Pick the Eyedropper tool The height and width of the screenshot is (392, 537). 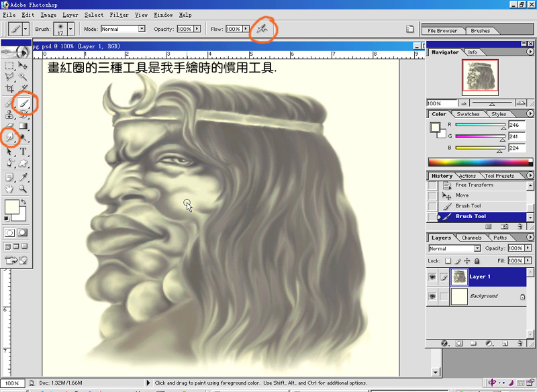23,177
